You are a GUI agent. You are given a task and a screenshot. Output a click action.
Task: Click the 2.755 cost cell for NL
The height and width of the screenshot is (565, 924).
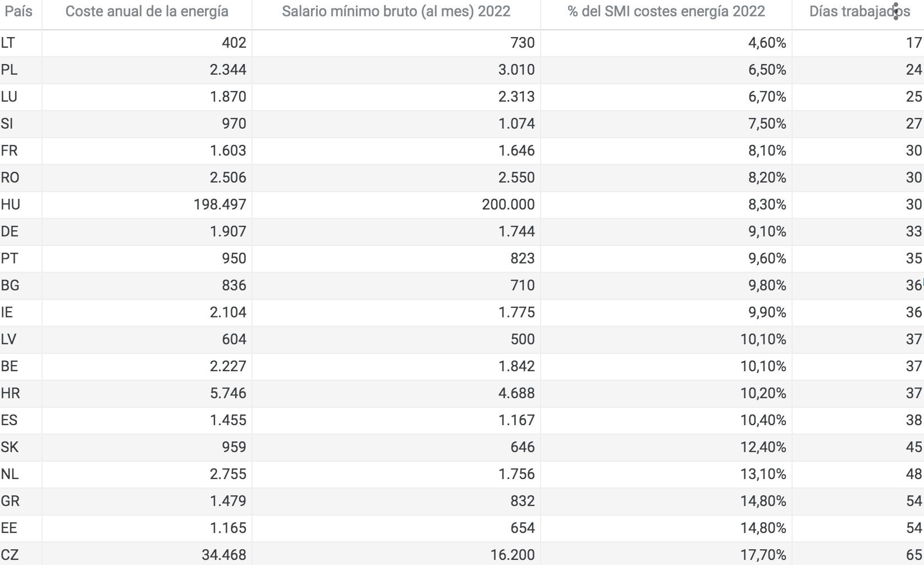[228, 474]
